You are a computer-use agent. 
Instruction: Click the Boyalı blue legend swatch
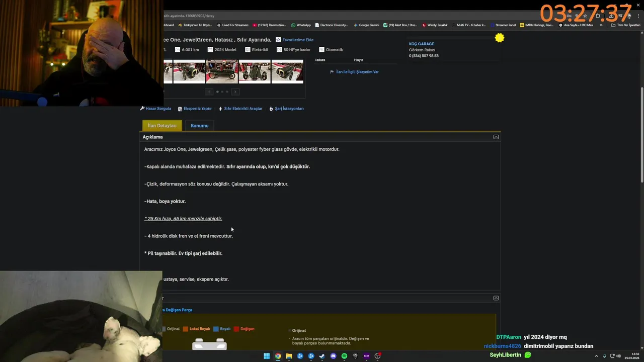pyautogui.click(x=216, y=329)
